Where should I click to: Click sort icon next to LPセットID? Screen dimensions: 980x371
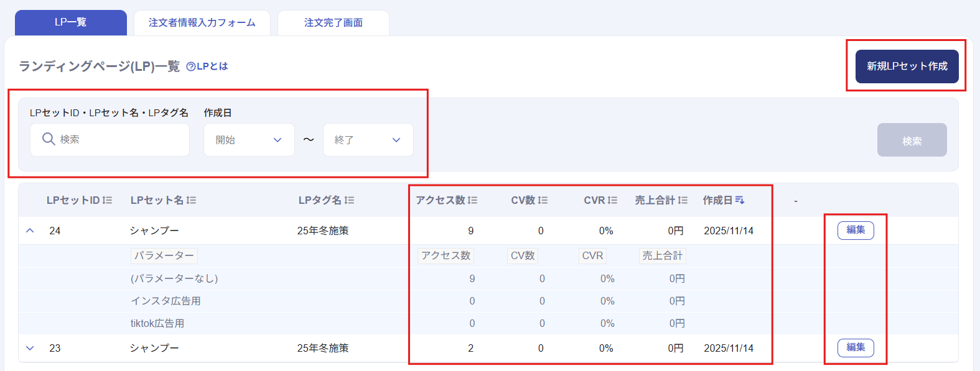108,200
